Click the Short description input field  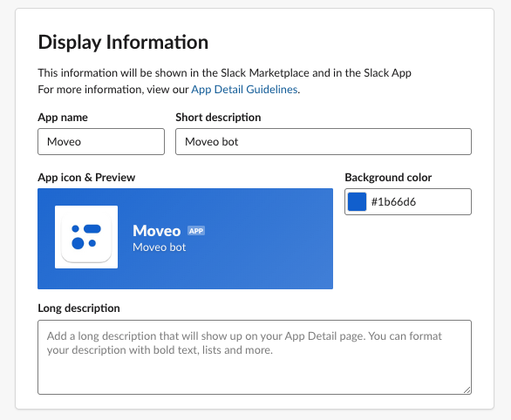324,142
